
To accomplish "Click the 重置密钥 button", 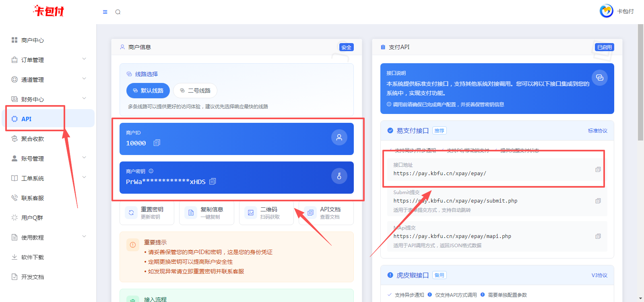I will pyautogui.click(x=147, y=213).
